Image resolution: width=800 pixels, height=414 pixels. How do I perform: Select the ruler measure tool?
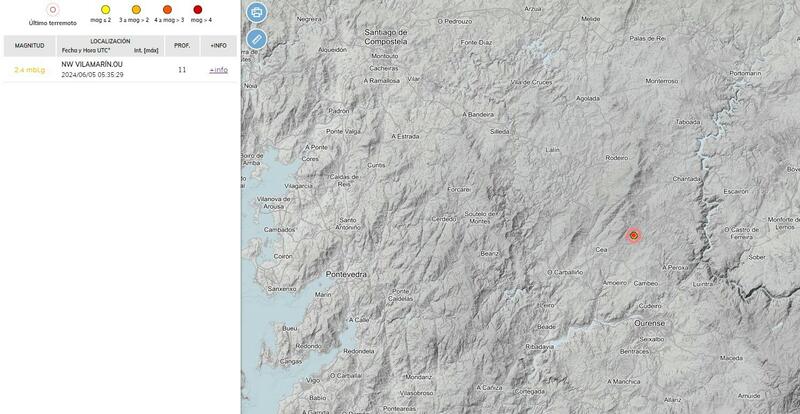(257, 39)
